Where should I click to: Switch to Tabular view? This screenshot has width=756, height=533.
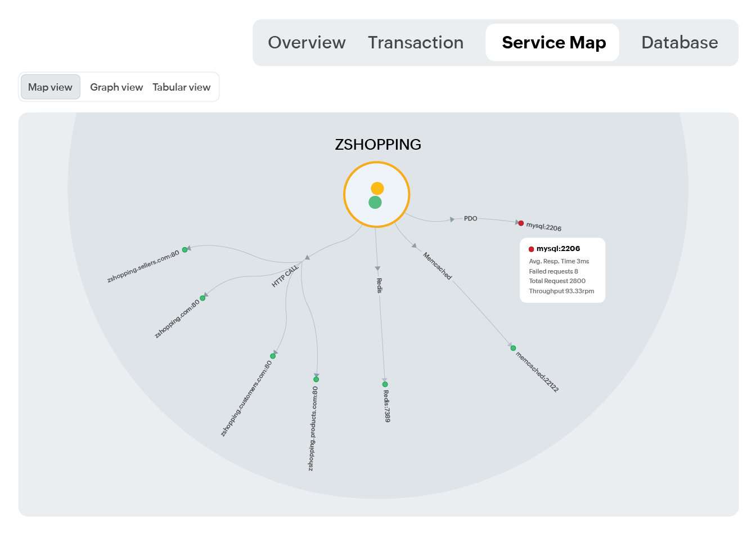[181, 87]
